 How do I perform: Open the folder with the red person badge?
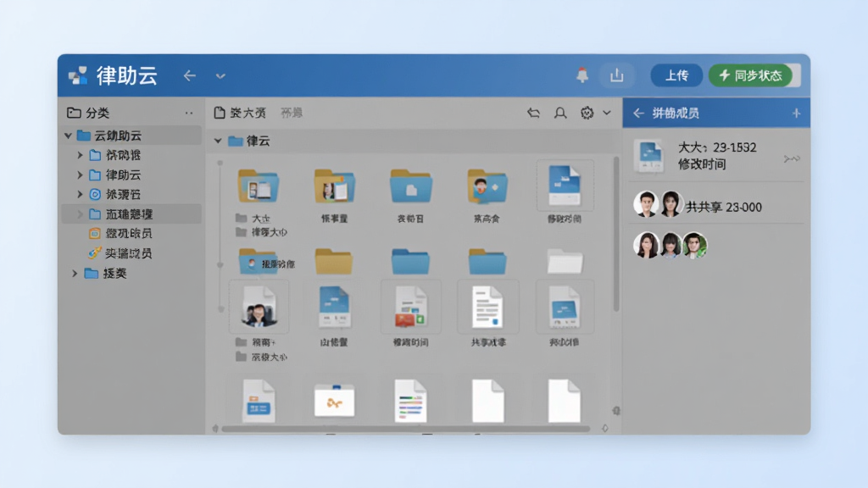pyautogui.click(x=259, y=261)
